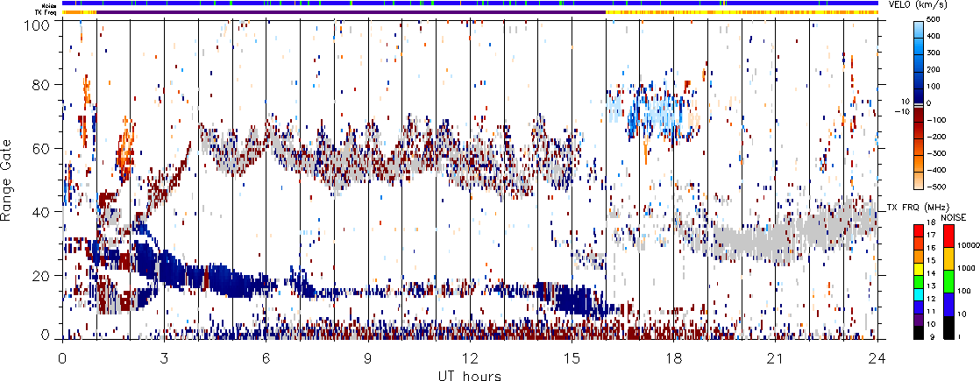Click the x-axis tick label 24

point(877,357)
